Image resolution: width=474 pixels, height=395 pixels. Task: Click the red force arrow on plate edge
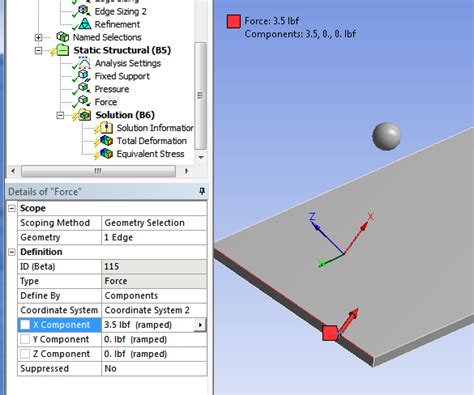coord(349,320)
